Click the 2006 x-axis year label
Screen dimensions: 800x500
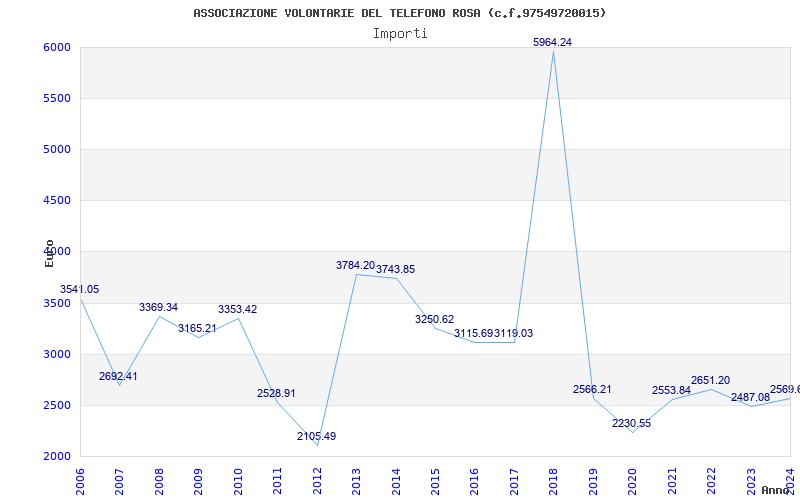tap(80, 481)
